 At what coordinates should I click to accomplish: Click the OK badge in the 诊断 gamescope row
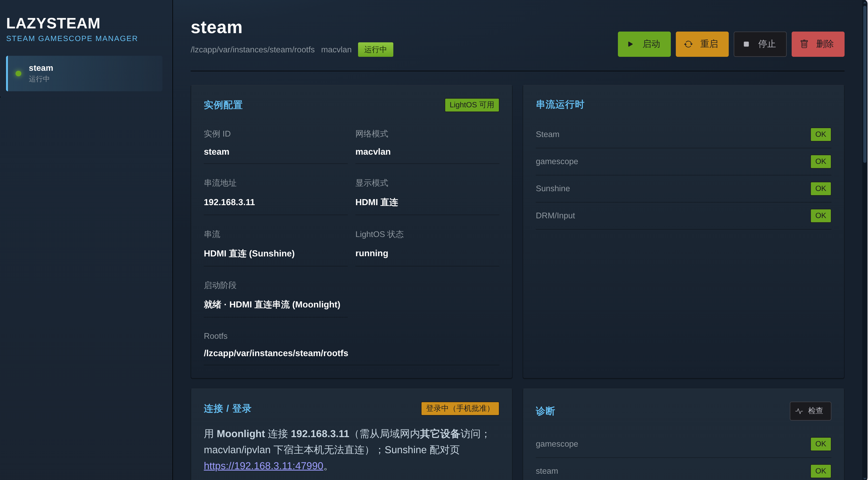point(821,444)
